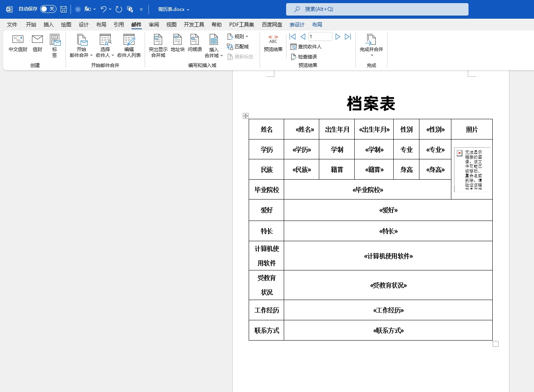Switch to the 审阅 ribbon tab

pyautogui.click(x=154, y=25)
